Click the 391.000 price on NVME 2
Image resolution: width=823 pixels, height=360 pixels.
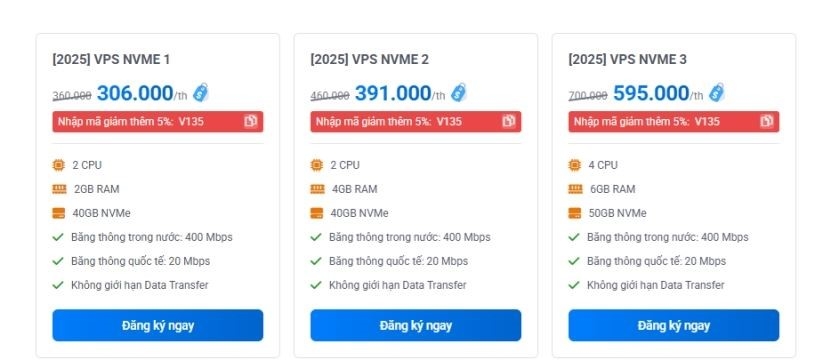coord(393,93)
